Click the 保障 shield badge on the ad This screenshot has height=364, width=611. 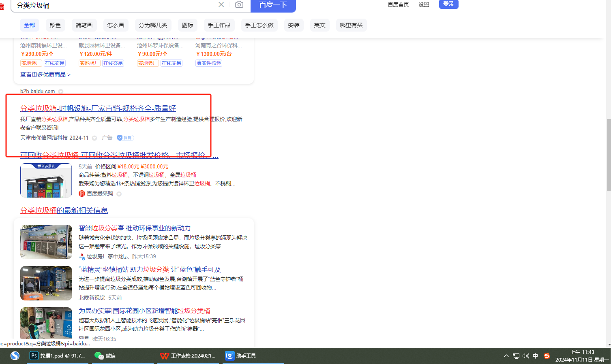(x=125, y=138)
